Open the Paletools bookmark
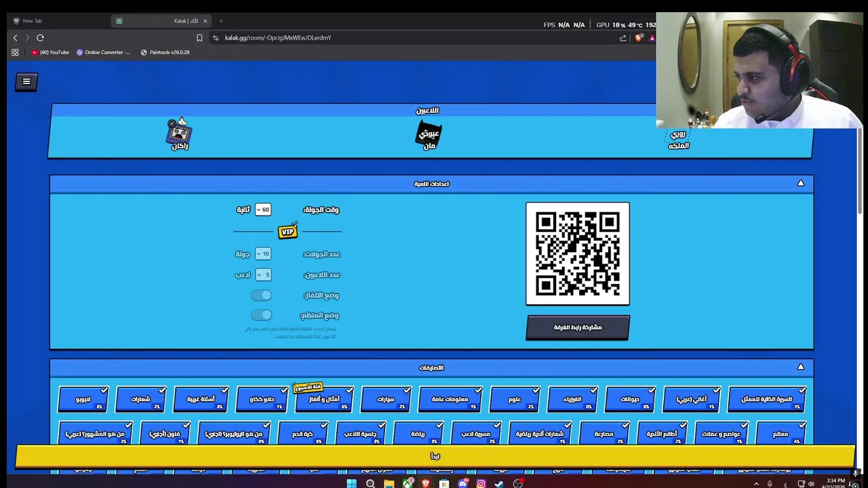Screen dimensions: 868x488 pos(165,52)
